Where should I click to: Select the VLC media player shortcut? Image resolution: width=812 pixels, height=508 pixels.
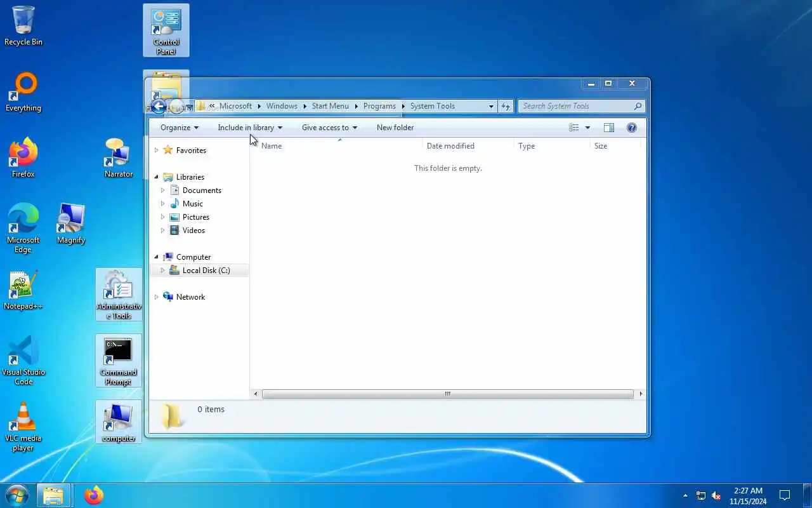pos(23,426)
